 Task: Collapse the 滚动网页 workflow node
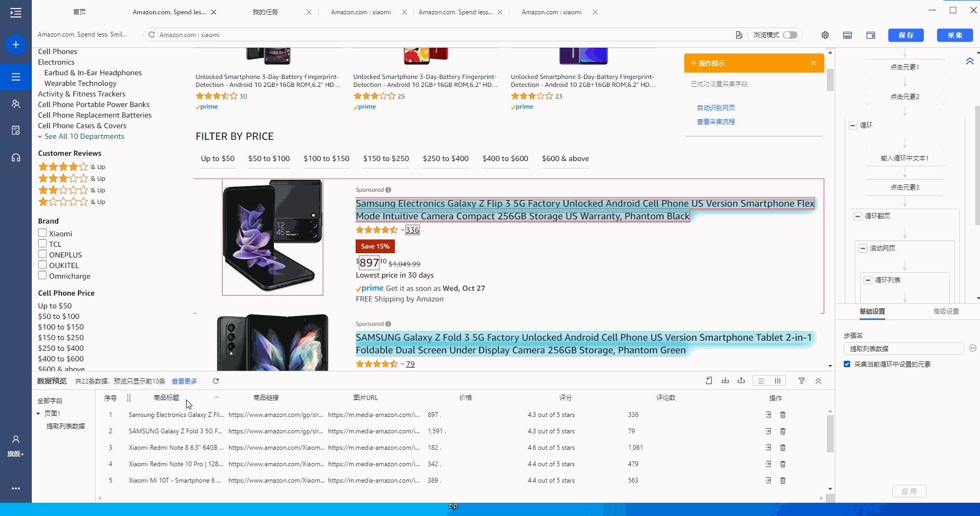tap(863, 248)
